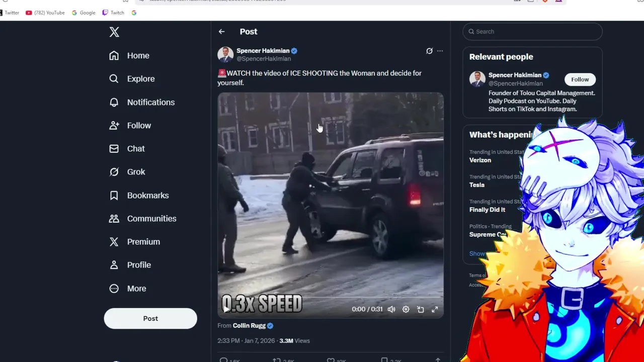Image resolution: width=644 pixels, height=362 pixels.
Task: Follow Spencer Hakimian
Action: (x=580, y=79)
